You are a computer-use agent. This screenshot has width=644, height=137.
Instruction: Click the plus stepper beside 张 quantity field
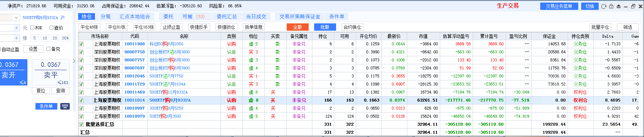tap(16, 38)
